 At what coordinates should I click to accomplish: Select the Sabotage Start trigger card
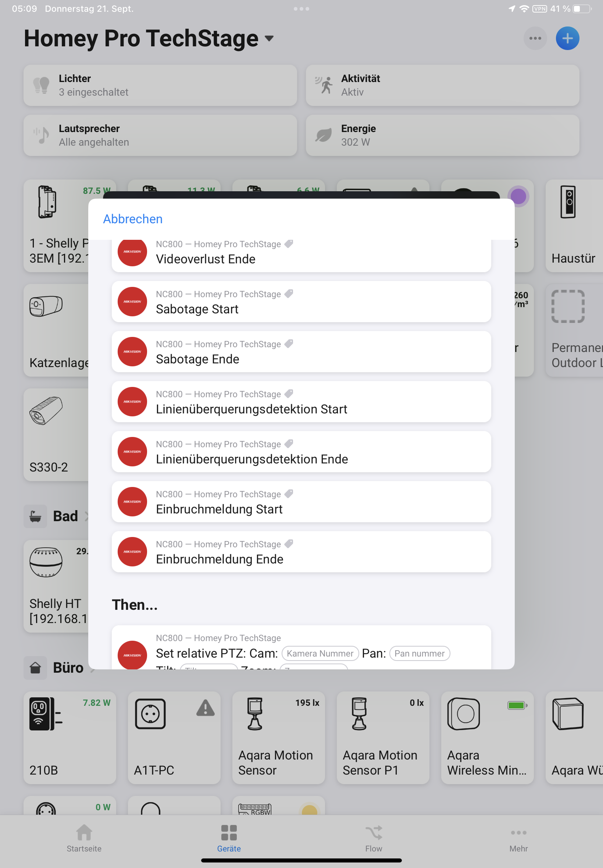(301, 302)
